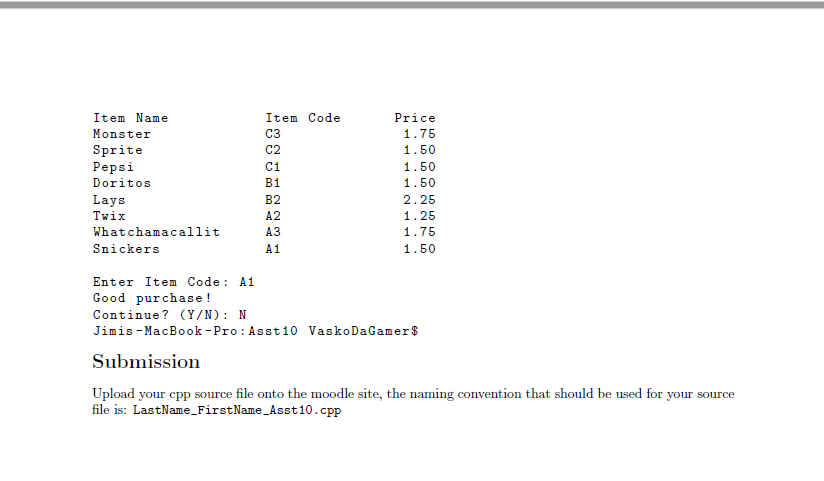The width and height of the screenshot is (824, 481).
Task: Click the 'Good purchase!' line
Action: [x=152, y=298]
